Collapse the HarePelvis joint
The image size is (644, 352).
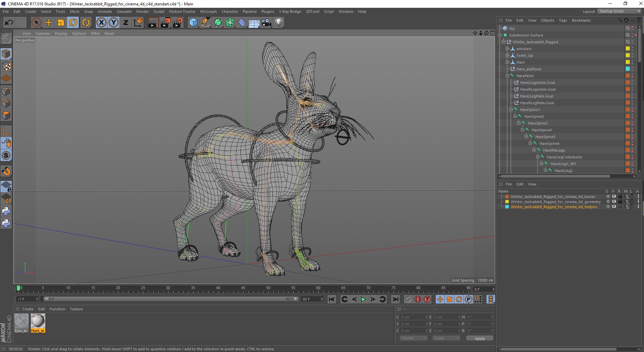click(x=507, y=76)
